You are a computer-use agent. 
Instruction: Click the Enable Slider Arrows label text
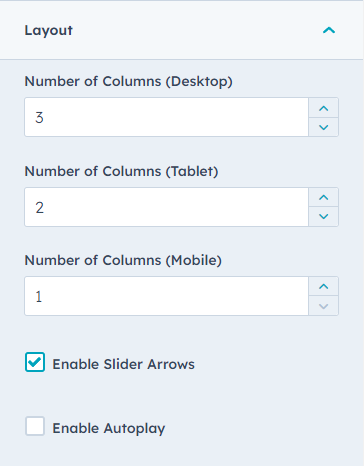pos(123,364)
